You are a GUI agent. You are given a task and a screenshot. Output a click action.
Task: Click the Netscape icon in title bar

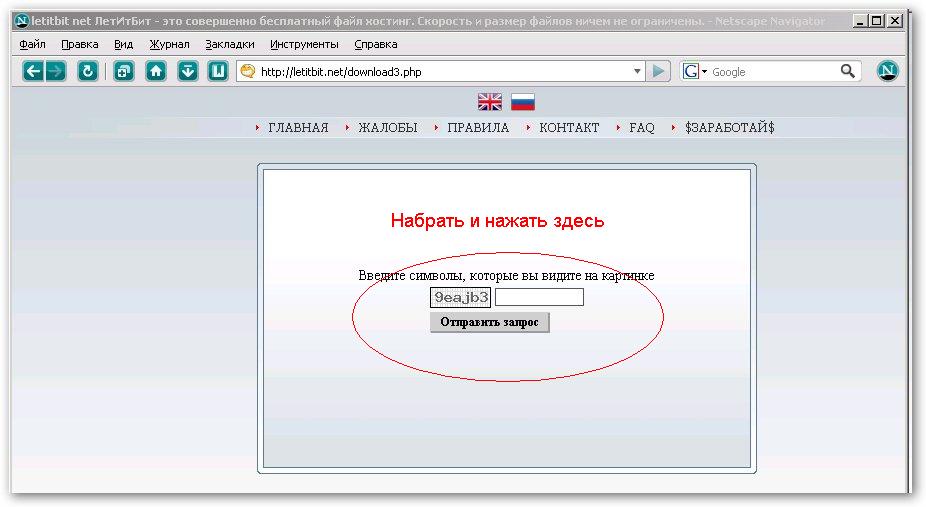click(x=22, y=21)
